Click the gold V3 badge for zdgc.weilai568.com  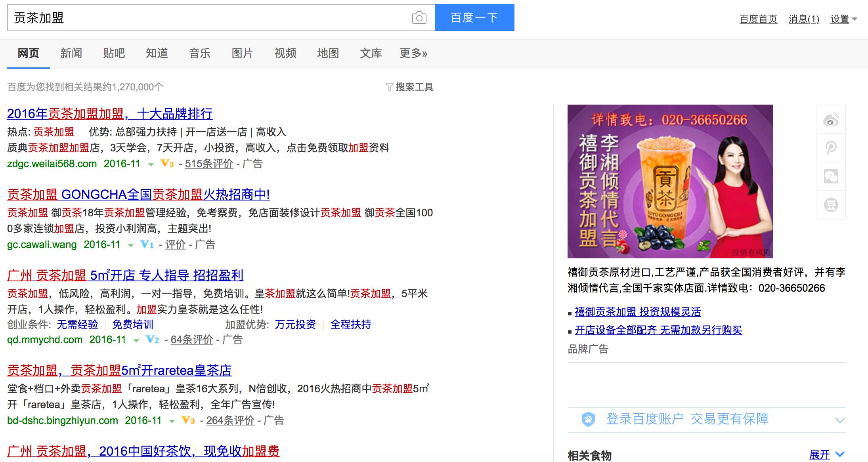tap(167, 163)
